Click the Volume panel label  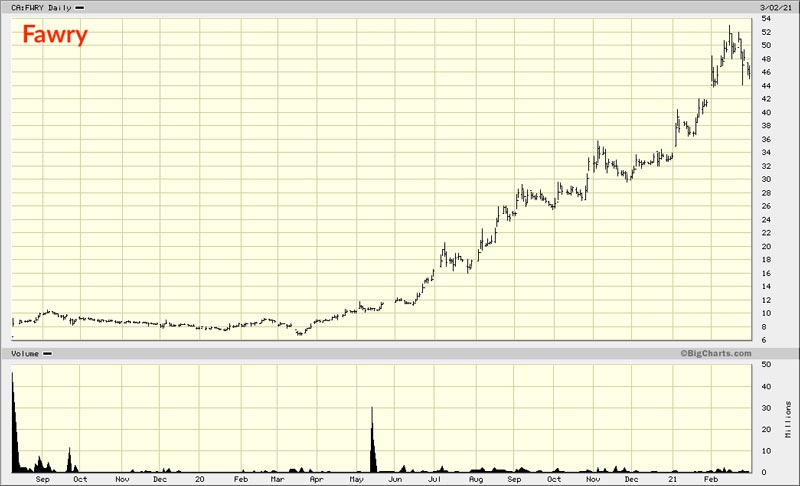point(25,353)
